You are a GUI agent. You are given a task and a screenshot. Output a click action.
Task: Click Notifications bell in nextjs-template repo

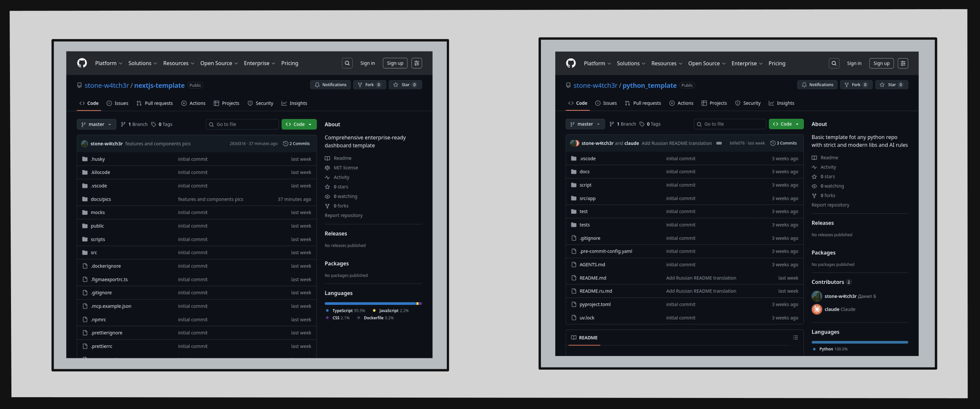click(x=330, y=85)
